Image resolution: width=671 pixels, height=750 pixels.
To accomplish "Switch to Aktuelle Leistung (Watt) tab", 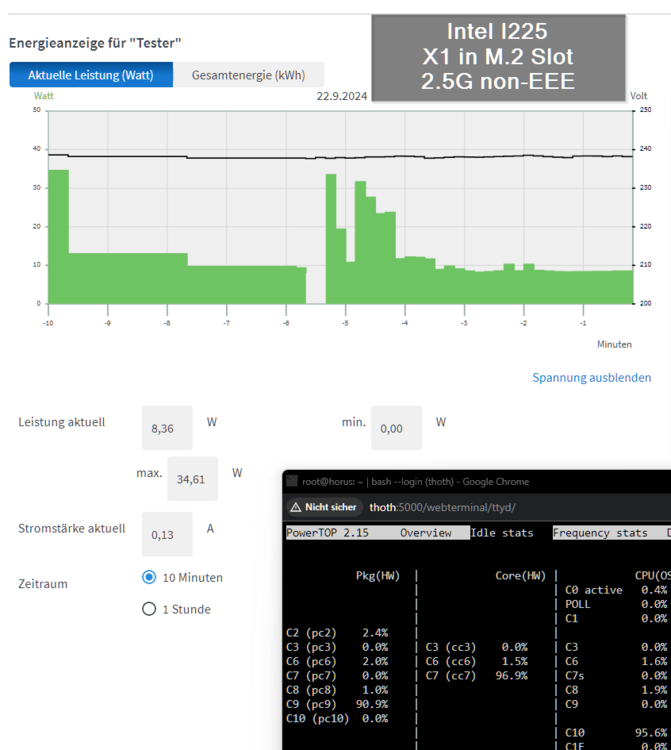I will 91,75.
